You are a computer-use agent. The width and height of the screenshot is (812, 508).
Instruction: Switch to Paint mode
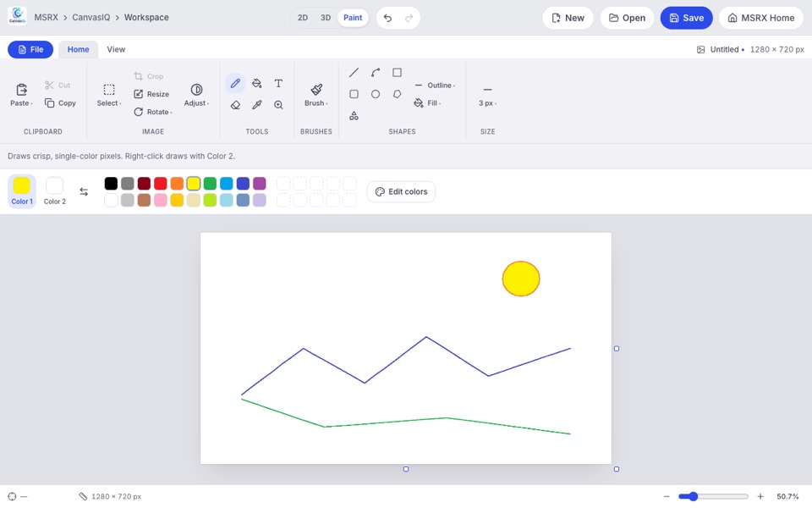(x=353, y=18)
